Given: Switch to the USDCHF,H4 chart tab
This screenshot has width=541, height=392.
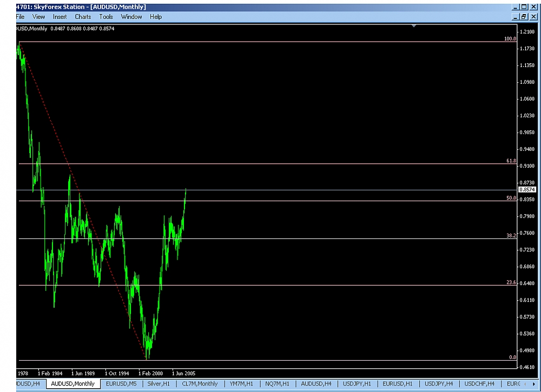Looking at the screenshot, I should pos(479,384).
